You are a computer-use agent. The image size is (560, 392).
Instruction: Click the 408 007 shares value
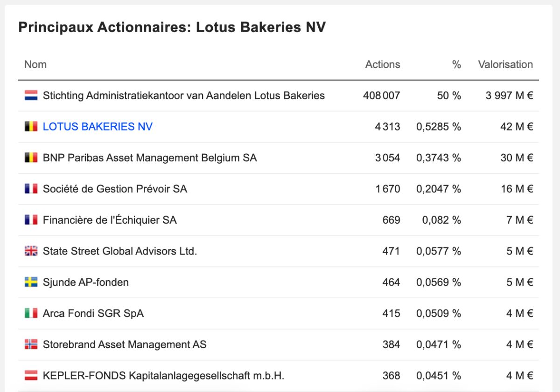coord(382,96)
